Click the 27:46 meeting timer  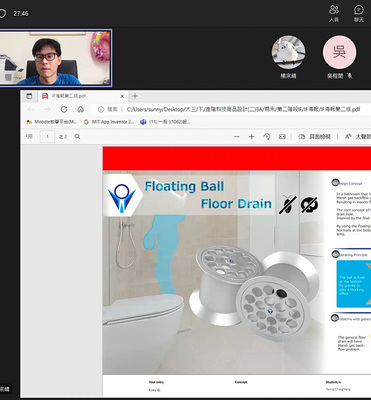click(x=21, y=14)
